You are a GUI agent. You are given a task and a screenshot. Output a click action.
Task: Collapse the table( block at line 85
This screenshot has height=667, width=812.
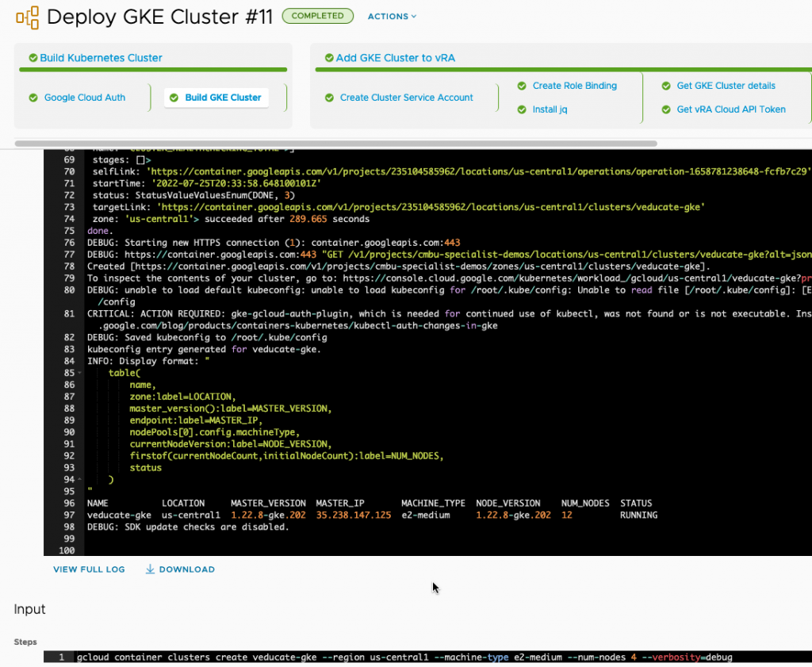click(x=79, y=373)
